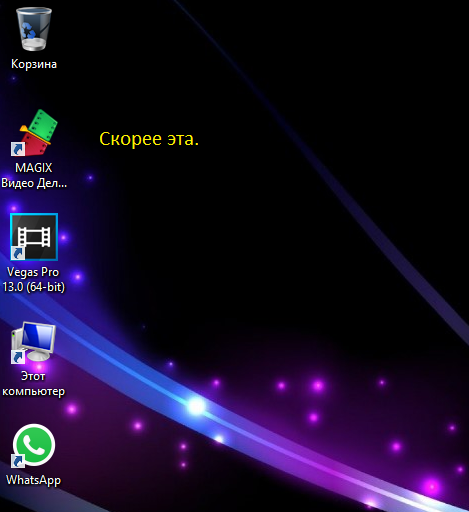Select the WhatsApp green phone icon
The image size is (469, 512).
pyautogui.click(x=34, y=445)
